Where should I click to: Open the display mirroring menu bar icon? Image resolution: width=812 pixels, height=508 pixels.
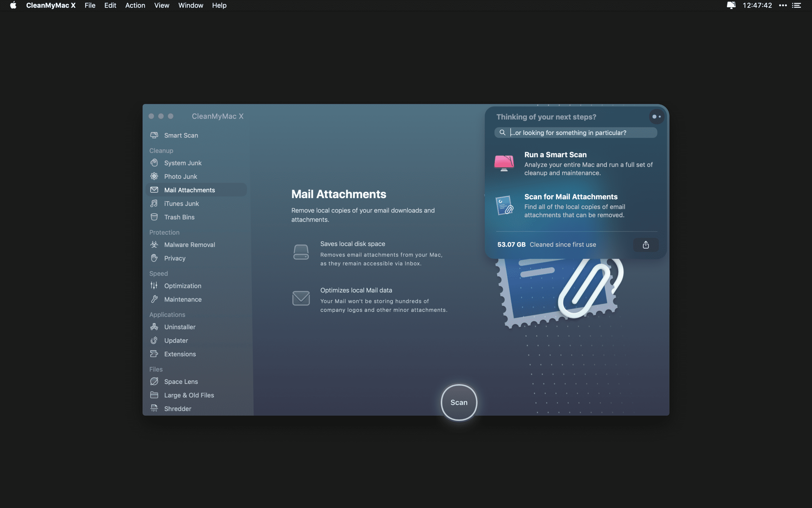[731, 5]
